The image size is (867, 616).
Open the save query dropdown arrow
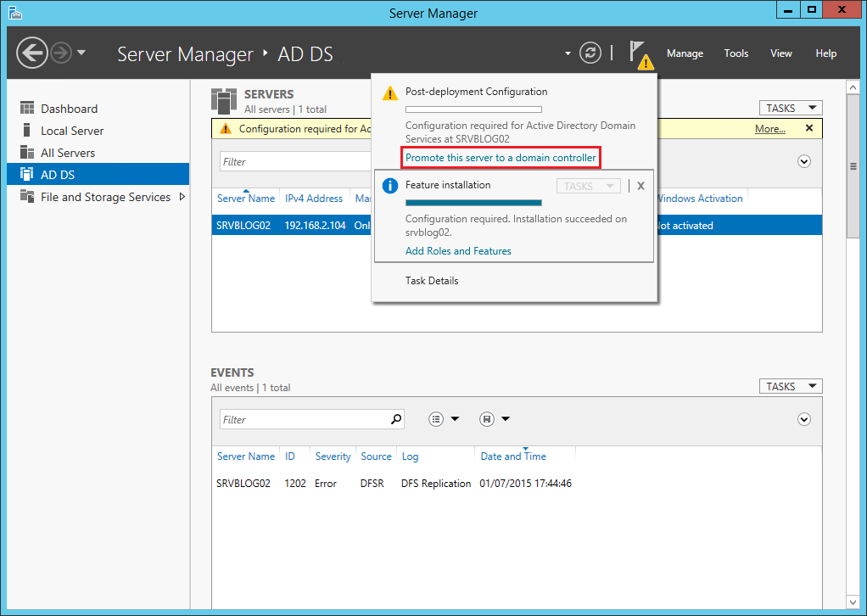(506, 419)
